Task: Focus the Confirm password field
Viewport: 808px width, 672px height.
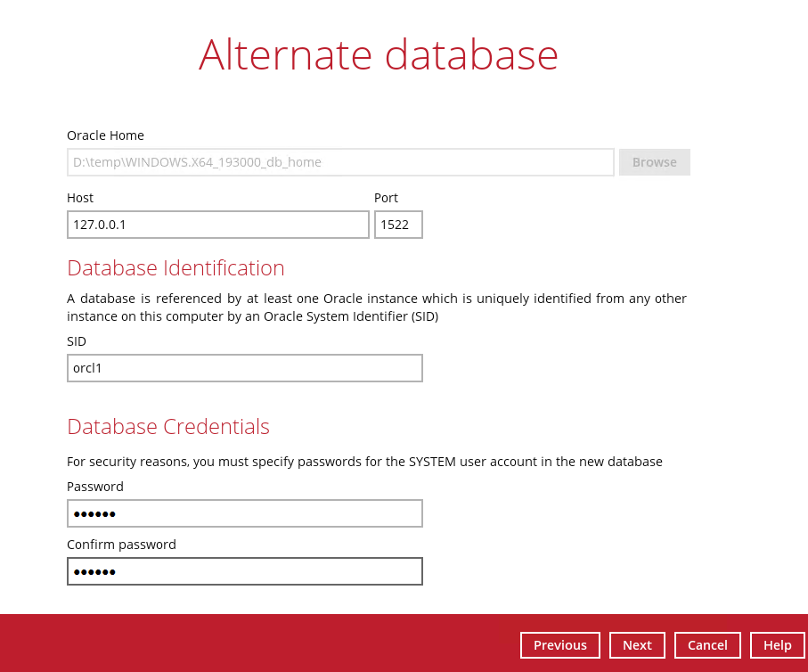Action: (245, 571)
